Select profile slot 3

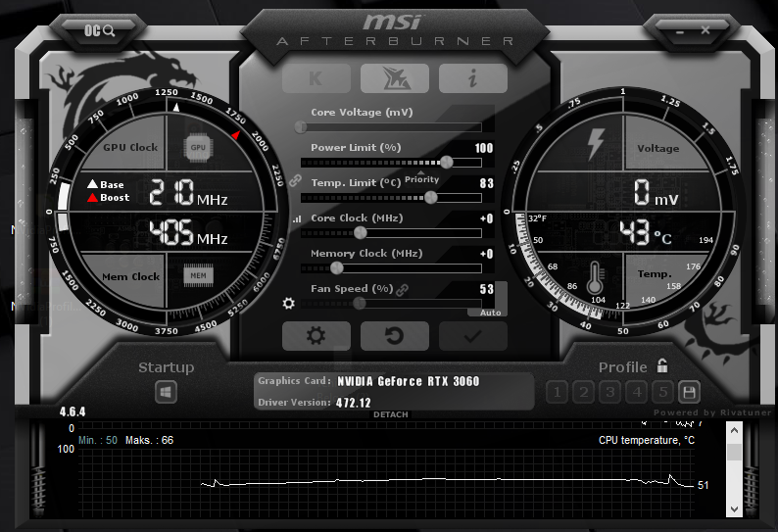tap(609, 393)
